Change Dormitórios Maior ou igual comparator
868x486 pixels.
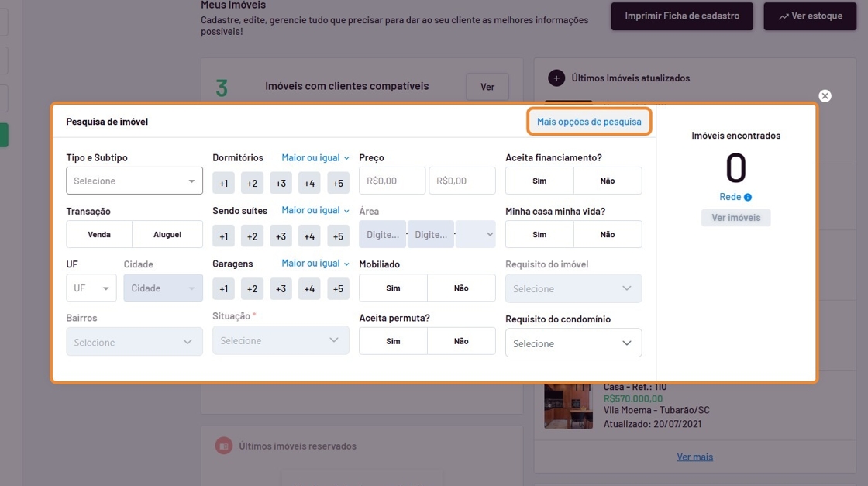(315, 157)
